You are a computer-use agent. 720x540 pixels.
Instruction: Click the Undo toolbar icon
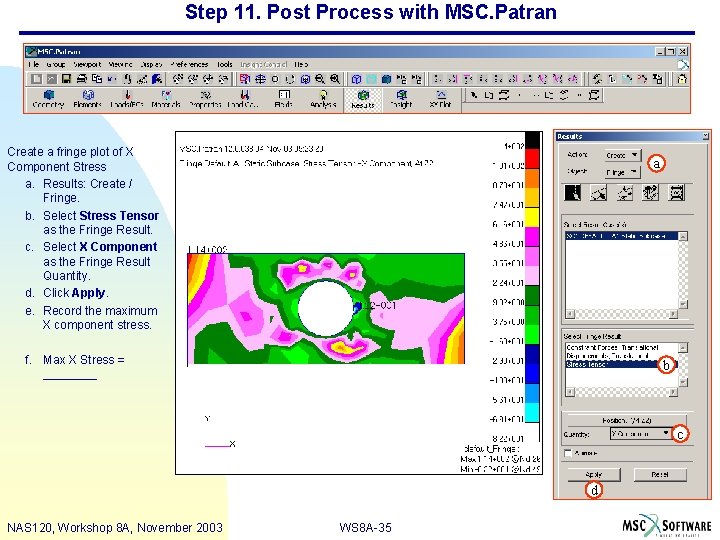tap(112, 79)
